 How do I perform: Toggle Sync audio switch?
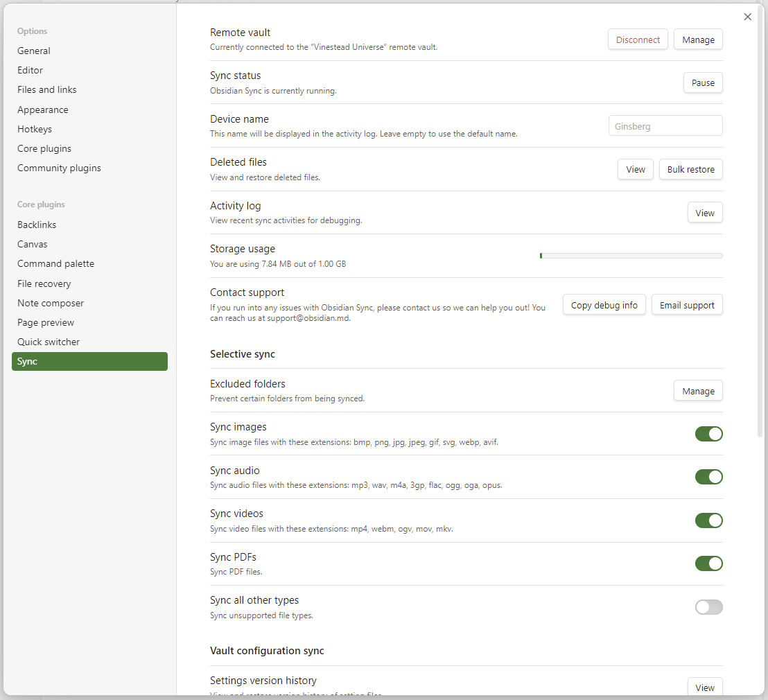tap(708, 477)
